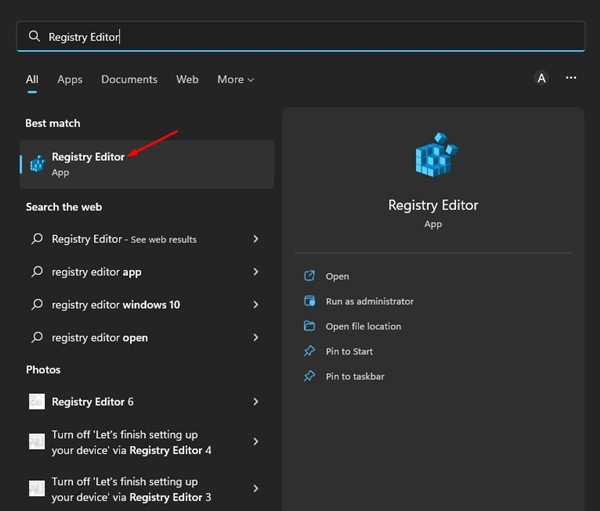600x511 pixels.
Task: Click Open in the Registry Editor actions
Action: coord(337,276)
